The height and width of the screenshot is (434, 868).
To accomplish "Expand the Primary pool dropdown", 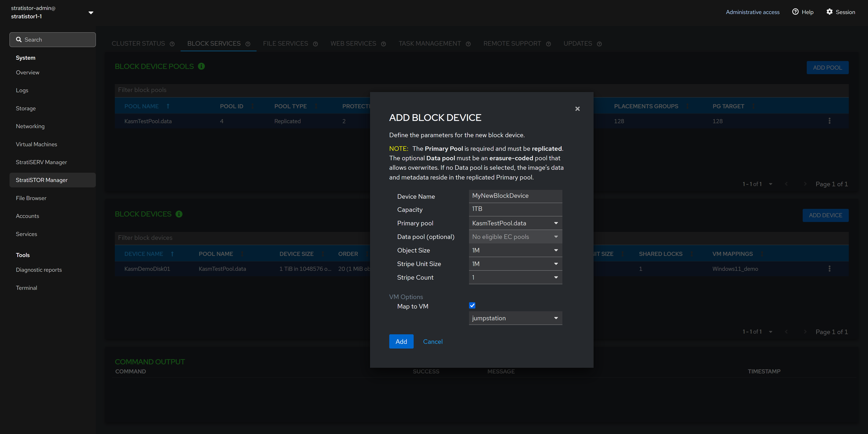I will pos(515,223).
